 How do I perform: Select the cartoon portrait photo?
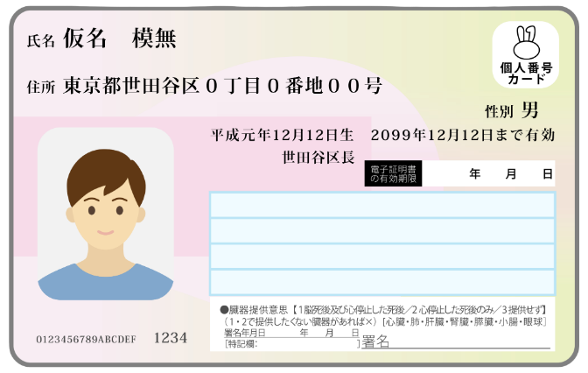105,215
